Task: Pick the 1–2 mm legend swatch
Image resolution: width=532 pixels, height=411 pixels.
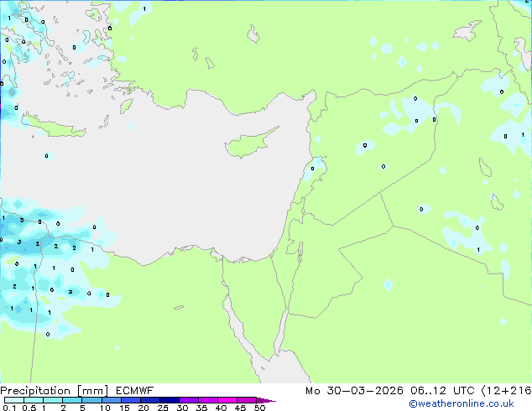Action: pyautogui.click(x=53, y=400)
